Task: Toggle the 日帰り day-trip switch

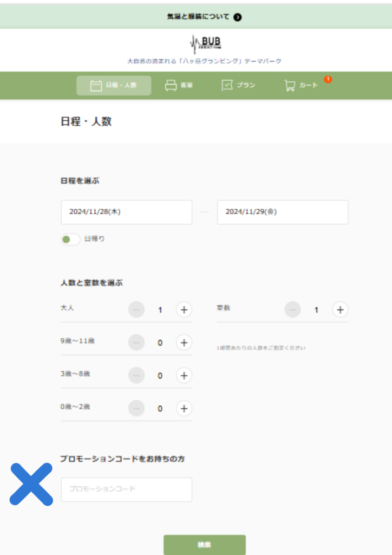Action: point(70,239)
